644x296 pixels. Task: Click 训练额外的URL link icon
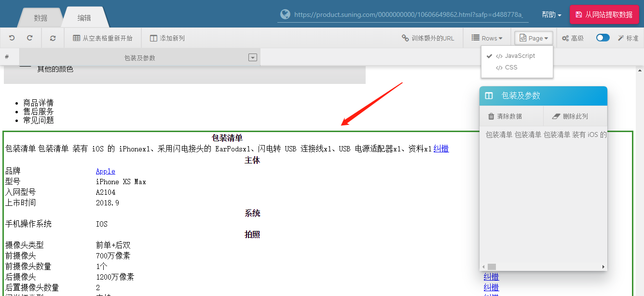[x=428, y=38]
